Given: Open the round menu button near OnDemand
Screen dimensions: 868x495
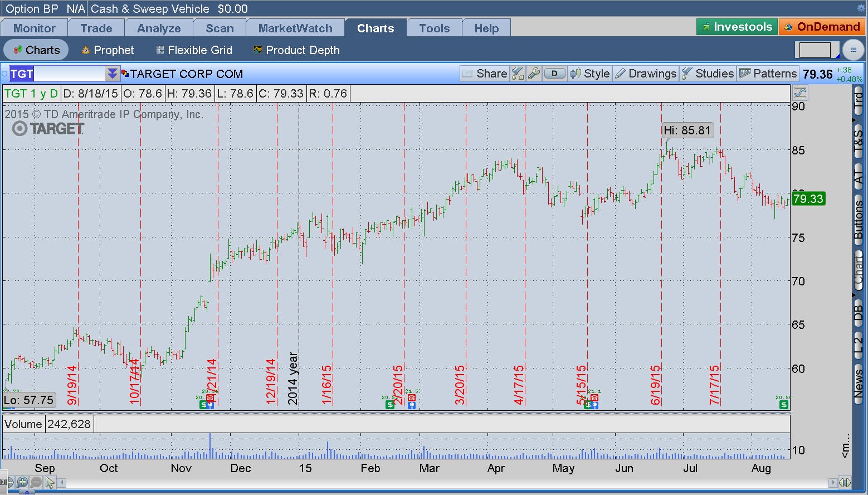Looking at the screenshot, I should click(853, 50).
